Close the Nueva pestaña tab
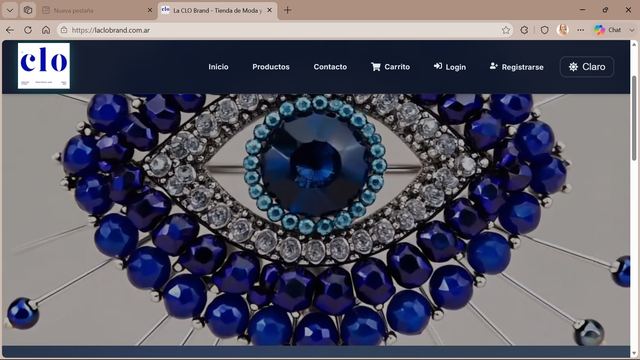The height and width of the screenshot is (360, 640). click(150, 11)
